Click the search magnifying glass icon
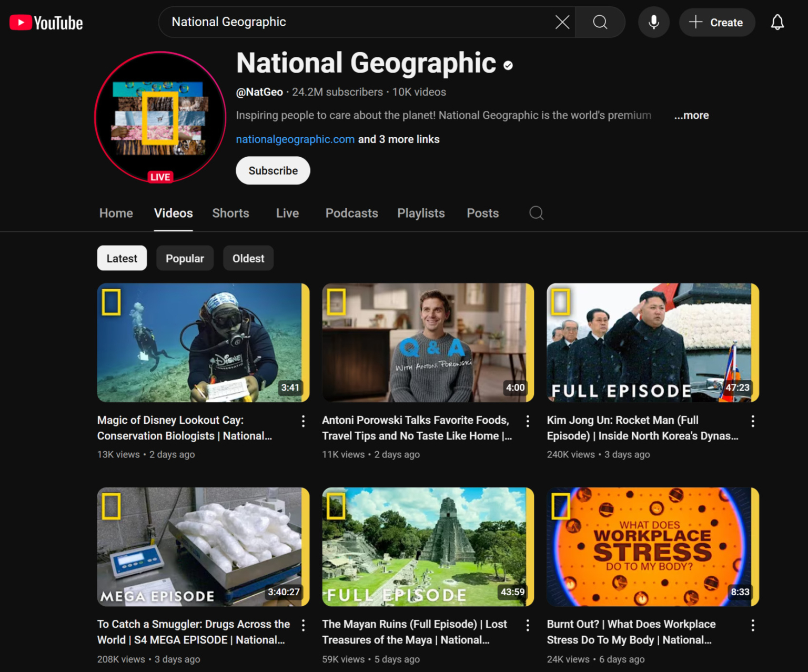Image resolution: width=808 pixels, height=672 pixels. point(600,22)
